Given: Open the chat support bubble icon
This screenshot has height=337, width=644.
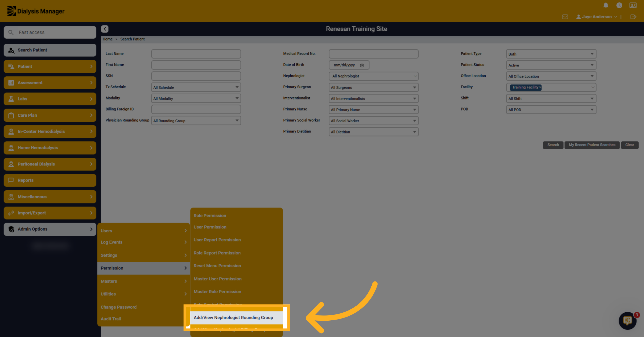Looking at the screenshot, I should point(627,321).
